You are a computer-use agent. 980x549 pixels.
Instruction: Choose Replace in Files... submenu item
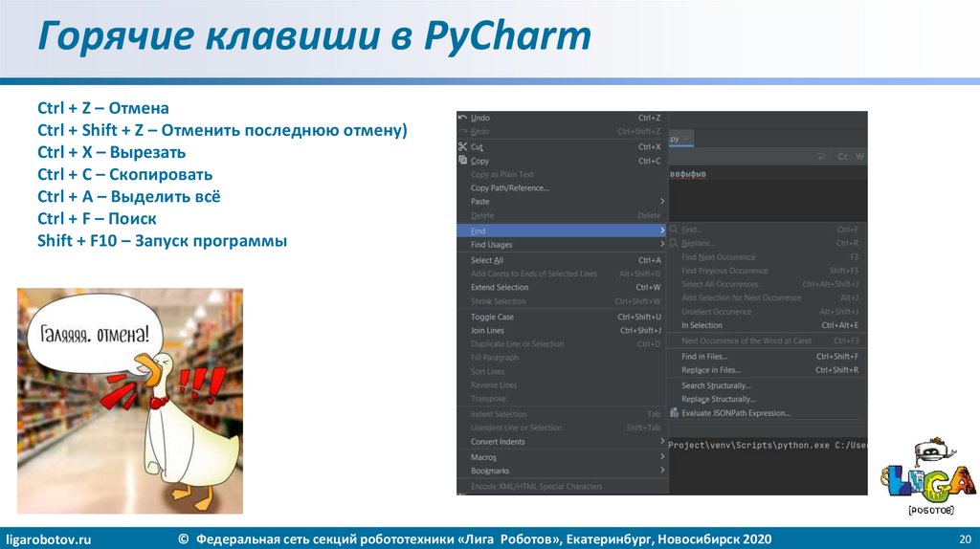[x=767, y=370]
